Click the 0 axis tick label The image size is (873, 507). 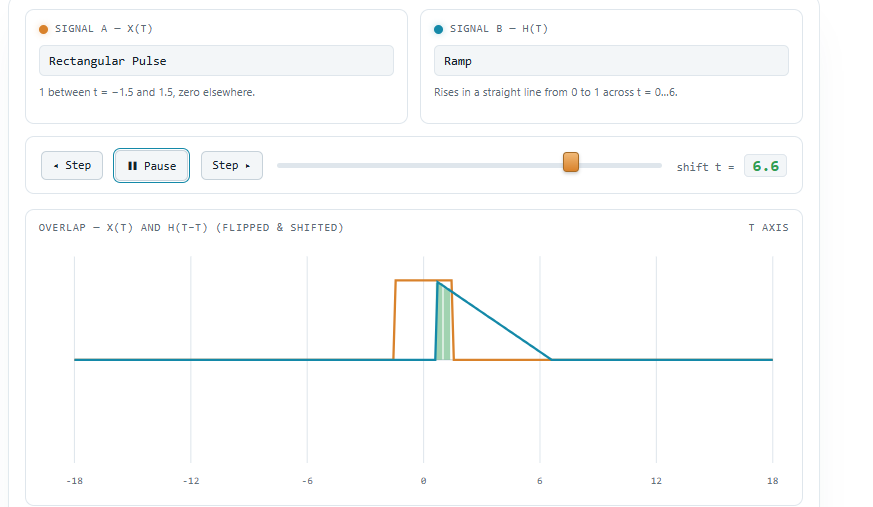click(x=423, y=481)
